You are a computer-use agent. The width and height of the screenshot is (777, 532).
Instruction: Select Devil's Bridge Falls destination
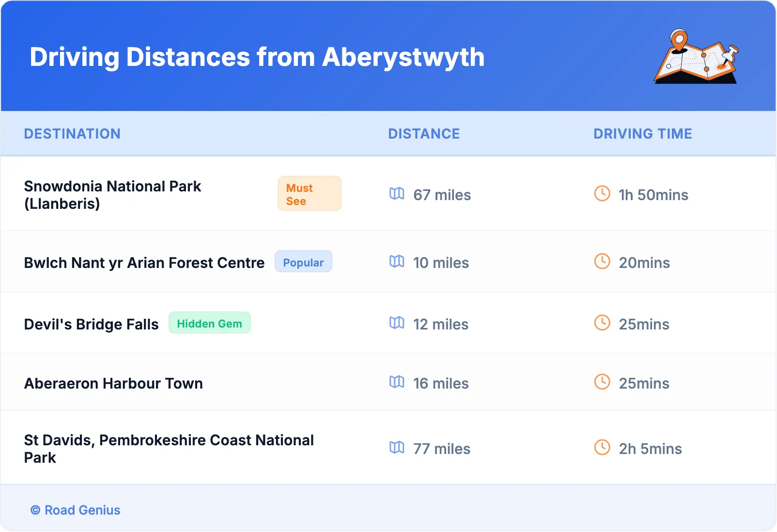pyautogui.click(x=92, y=324)
